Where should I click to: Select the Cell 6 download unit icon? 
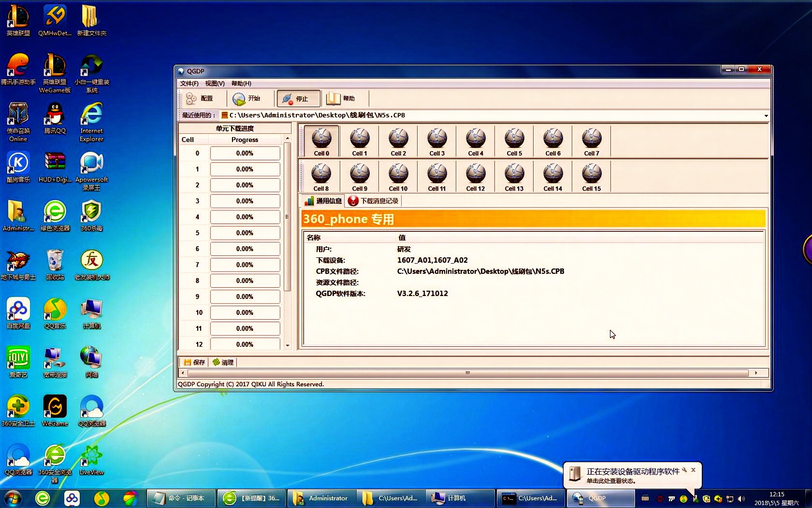pos(553,141)
